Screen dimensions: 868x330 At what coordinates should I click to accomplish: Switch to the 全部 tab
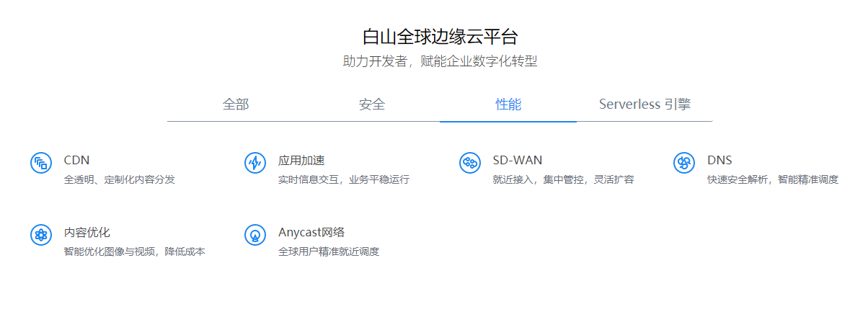pos(236,104)
